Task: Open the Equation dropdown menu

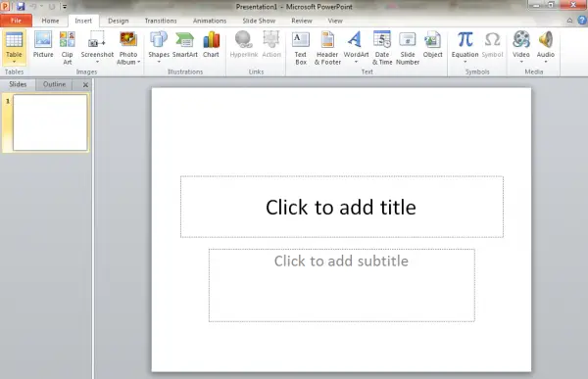Action: (465, 62)
